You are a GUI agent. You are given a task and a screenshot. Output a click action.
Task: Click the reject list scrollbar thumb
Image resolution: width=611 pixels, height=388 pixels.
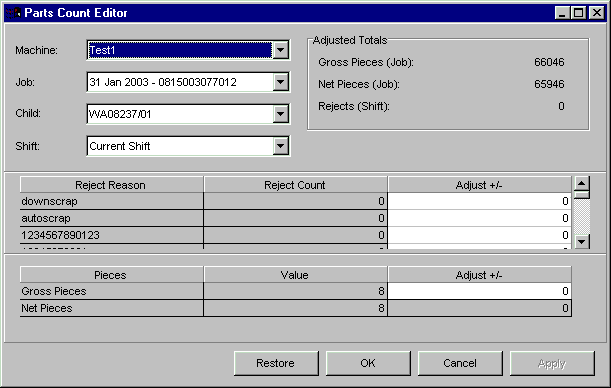(x=582, y=194)
